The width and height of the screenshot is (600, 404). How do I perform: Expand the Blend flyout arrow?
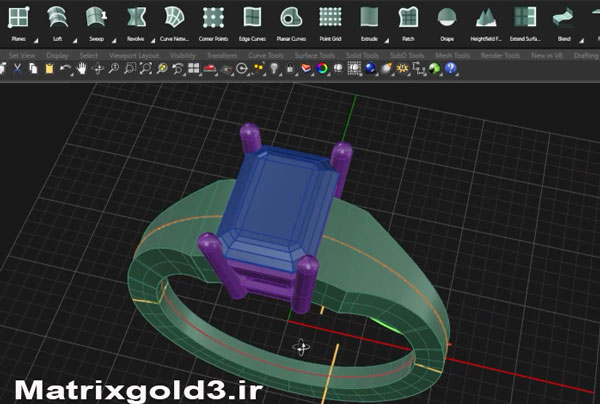point(582,40)
